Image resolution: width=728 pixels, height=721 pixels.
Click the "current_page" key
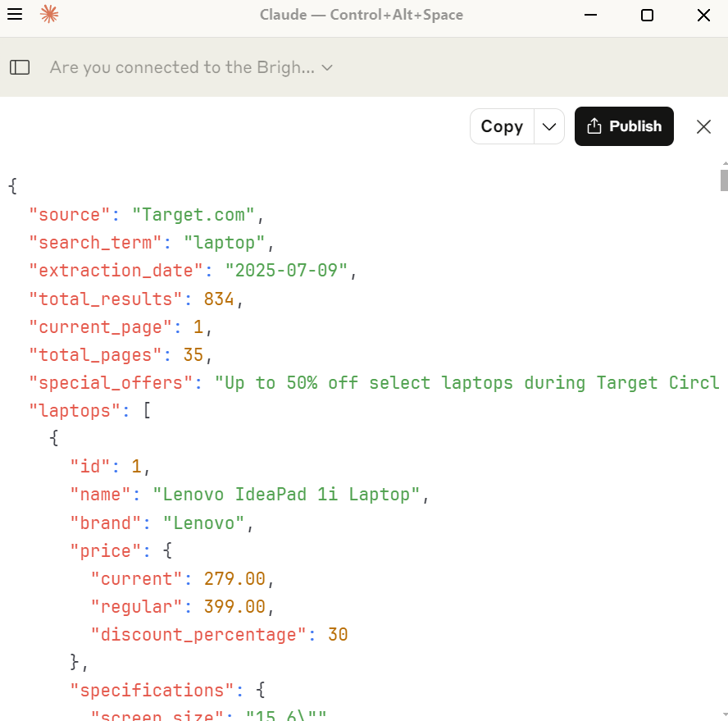[100, 327]
